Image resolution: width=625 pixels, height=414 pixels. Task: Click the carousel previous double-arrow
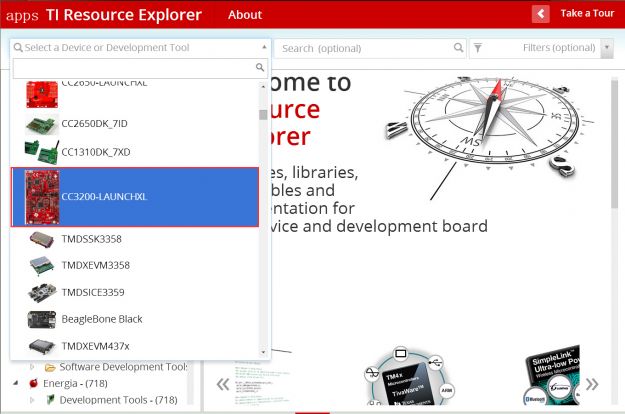(223, 384)
